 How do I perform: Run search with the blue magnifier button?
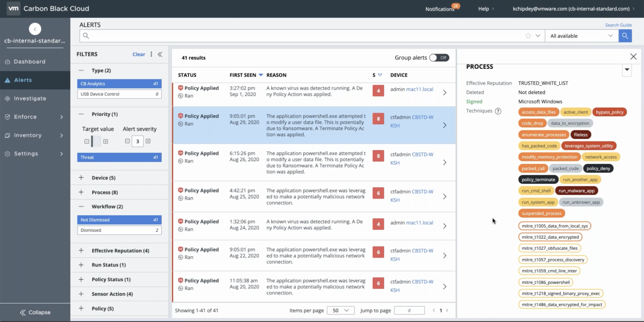pyautogui.click(x=625, y=36)
